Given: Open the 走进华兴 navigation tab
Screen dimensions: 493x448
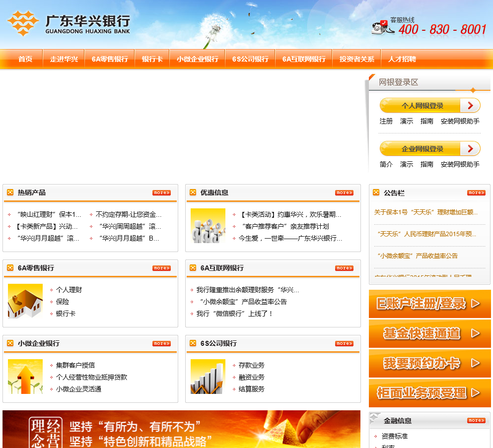Looking at the screenshot, I should pyautogui.click(x=64, y=59).
